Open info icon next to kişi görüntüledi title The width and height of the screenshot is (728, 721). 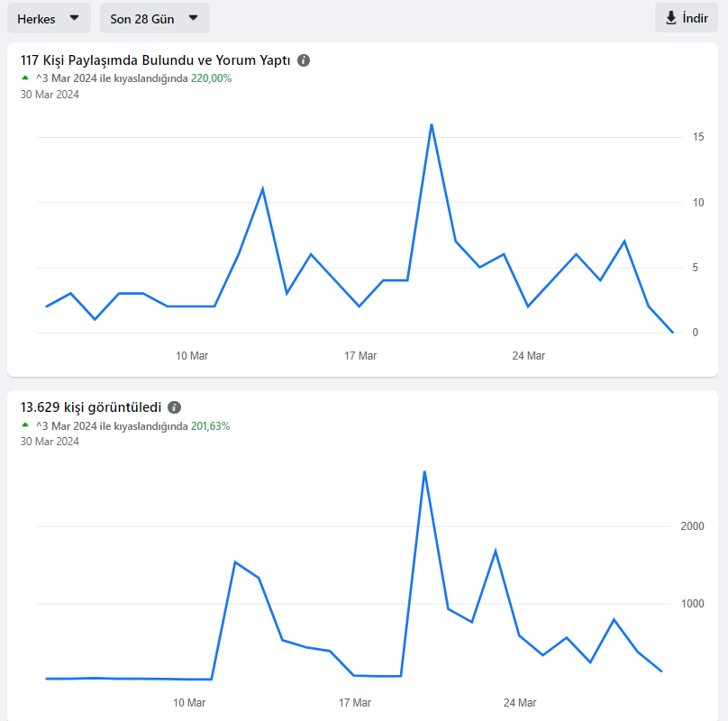coord(174,407)
